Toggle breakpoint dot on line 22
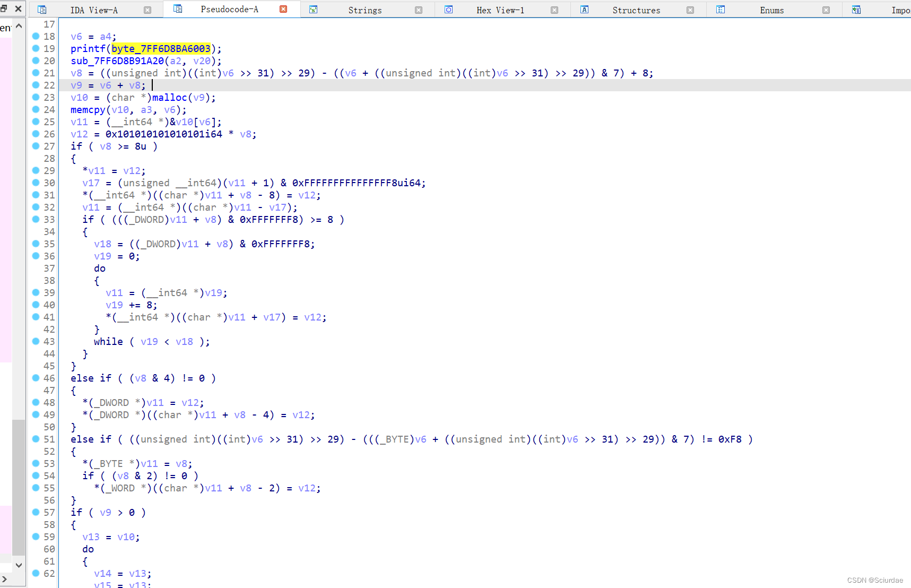 tap(36, 85)
